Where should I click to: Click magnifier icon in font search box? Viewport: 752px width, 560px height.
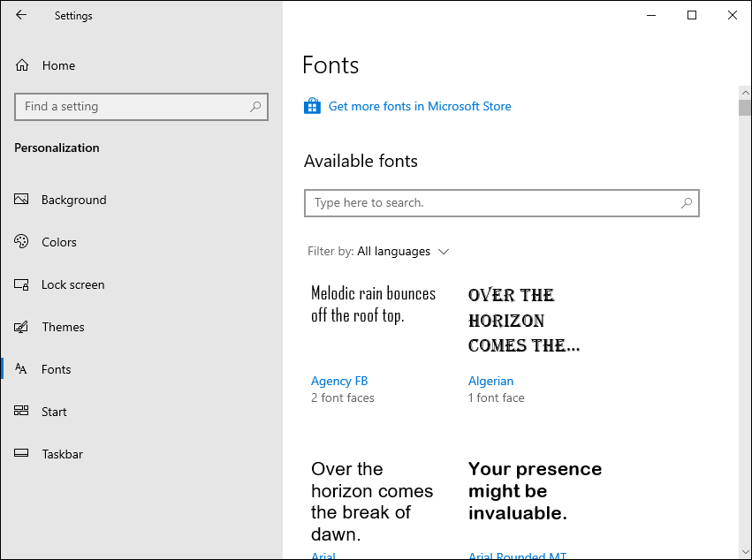pos(686,203)
